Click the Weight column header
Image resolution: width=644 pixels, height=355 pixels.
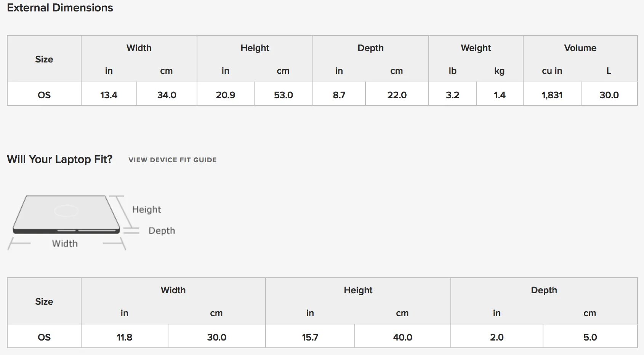click(476, 48)
